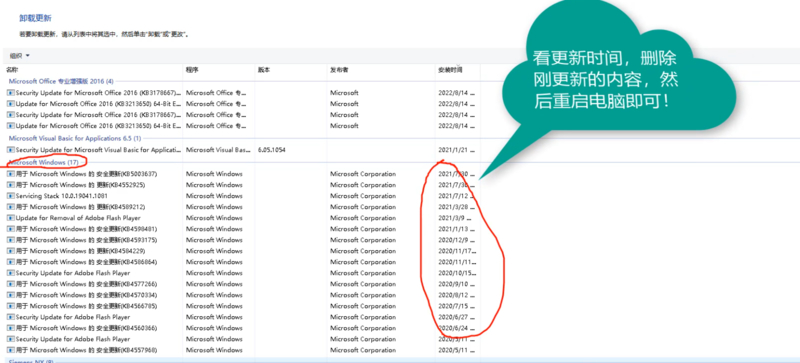Collapse the Microsoft Visual Basic for Applications 6.5 group
Image resolution: width=800 pixels, height=363 pixels.
pyautogui.click(x=75, y=138)
